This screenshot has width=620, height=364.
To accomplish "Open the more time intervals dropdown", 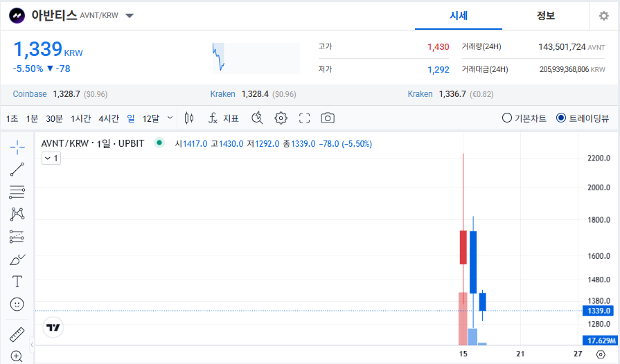I will tap(170, 118).
